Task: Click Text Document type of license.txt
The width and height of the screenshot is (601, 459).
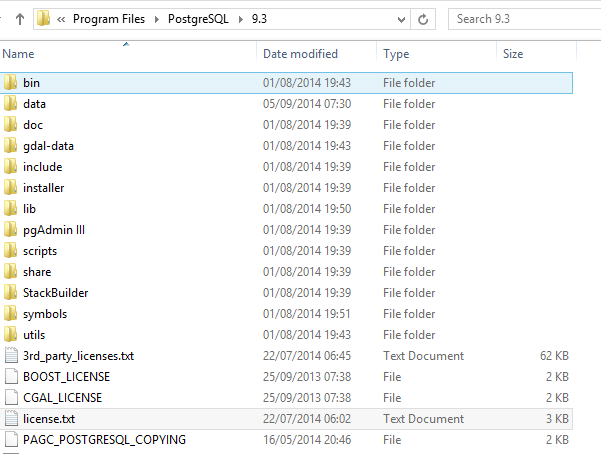Action: [424, 419]
